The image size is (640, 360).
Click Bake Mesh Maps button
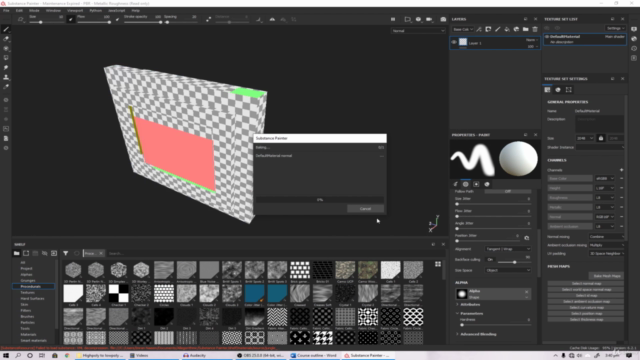[607, 276]
